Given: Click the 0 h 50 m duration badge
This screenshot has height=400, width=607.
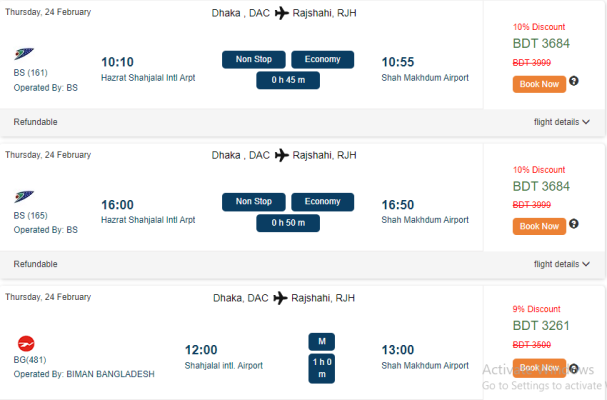Looking at the screenshot, I should click(288, 223).
